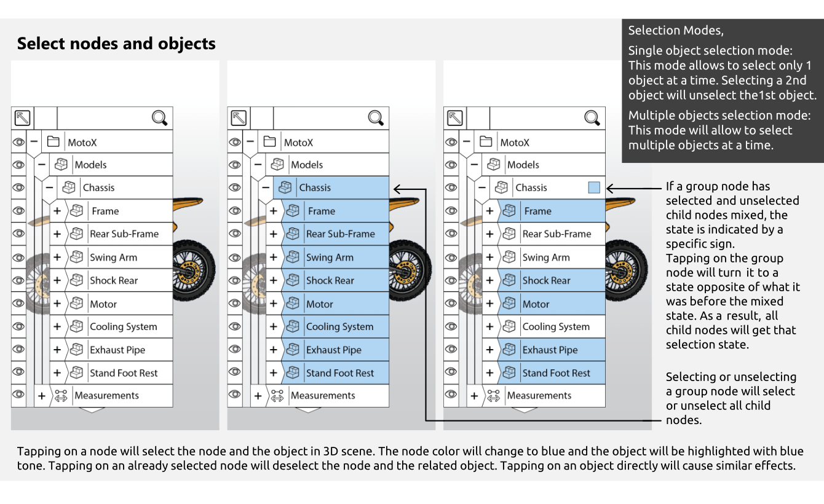824x504 pixels.
Task: Click the diagonal arrow icon atop the middle panel
Action: click(x=238, y=118)
